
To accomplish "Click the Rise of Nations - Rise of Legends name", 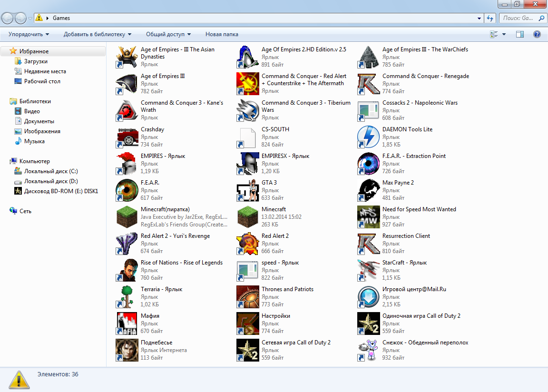I will (x=181, y=263).
